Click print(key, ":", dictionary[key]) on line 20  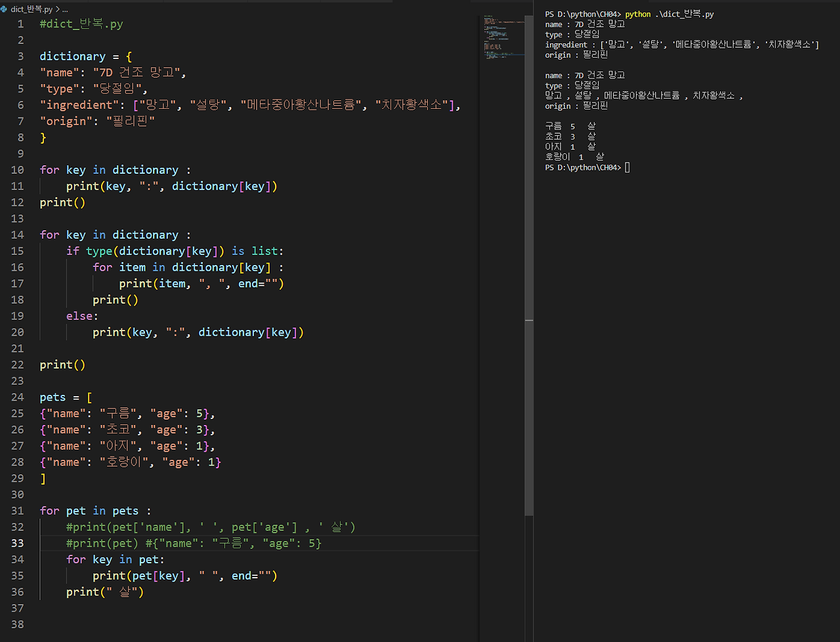(198, 332)
